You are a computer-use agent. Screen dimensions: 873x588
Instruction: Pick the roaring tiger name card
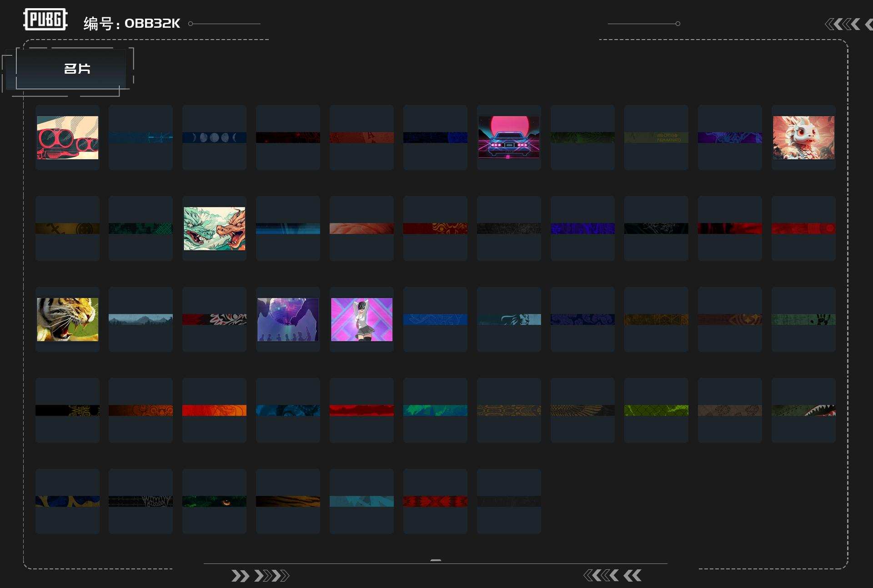[x=67, y=319]
